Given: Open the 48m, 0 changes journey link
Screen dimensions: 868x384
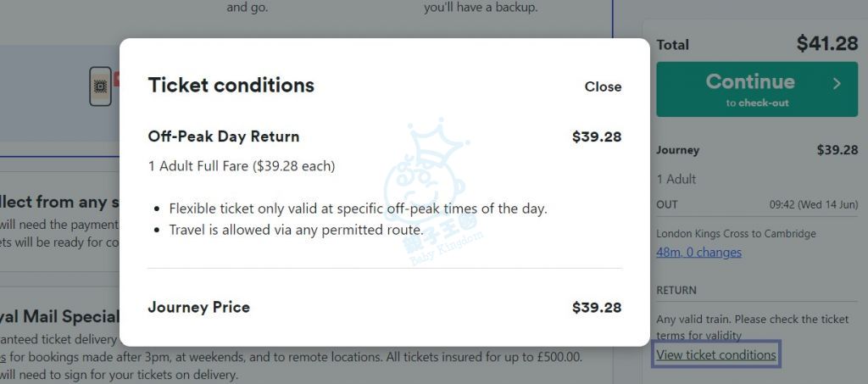Looking at the screenshot, I should (x=698, y=252).
